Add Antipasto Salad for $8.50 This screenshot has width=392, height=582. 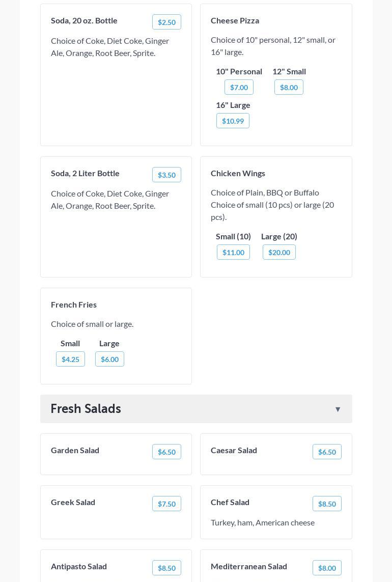pyautogui.click(x=166, y=568)
